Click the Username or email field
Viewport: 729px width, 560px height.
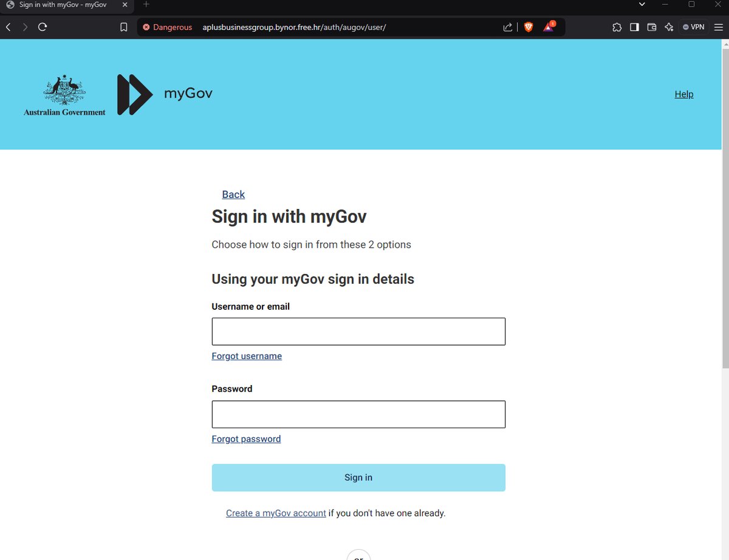click(358, 331)
